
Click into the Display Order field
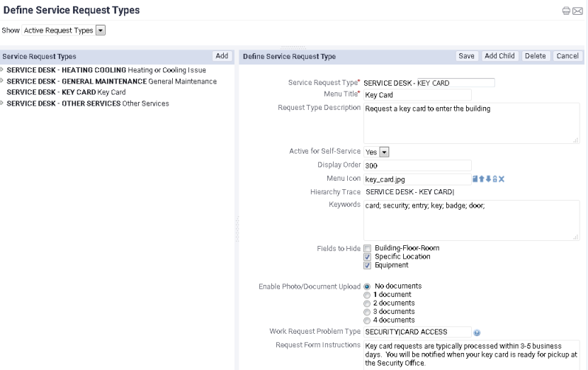coord(417,165)
